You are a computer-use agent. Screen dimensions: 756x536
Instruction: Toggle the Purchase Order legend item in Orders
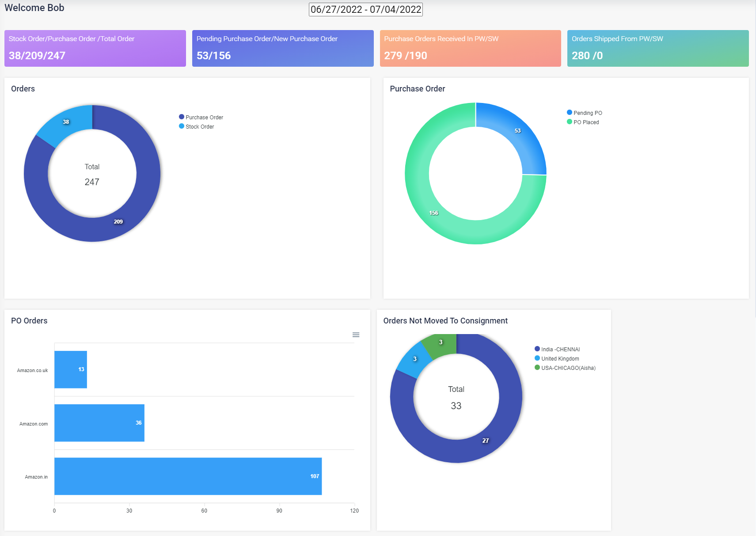tap(201, 117)
